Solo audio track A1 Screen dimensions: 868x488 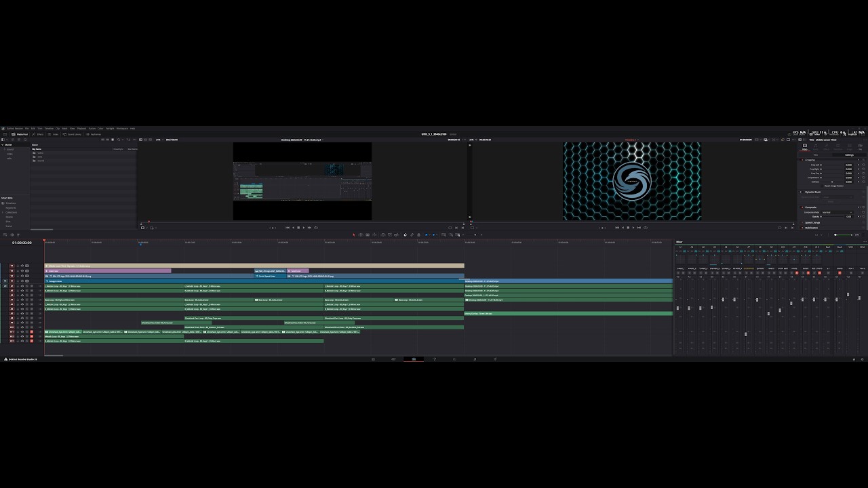[27, 286]
